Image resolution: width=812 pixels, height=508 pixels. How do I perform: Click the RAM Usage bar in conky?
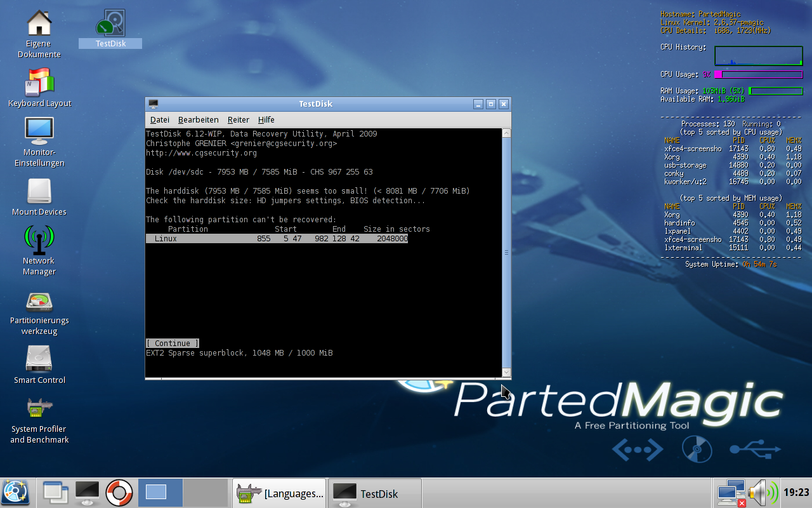[x=775, y=91]
